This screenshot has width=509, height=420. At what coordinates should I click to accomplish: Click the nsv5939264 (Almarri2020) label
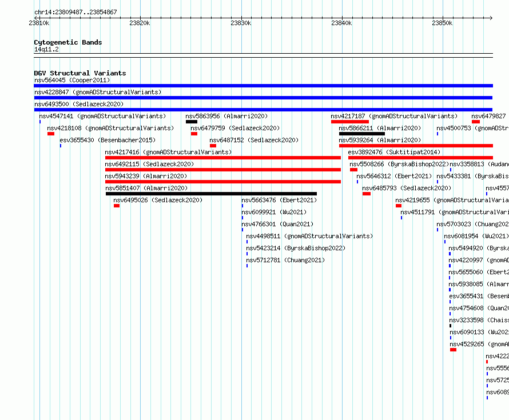pos(380,140)
